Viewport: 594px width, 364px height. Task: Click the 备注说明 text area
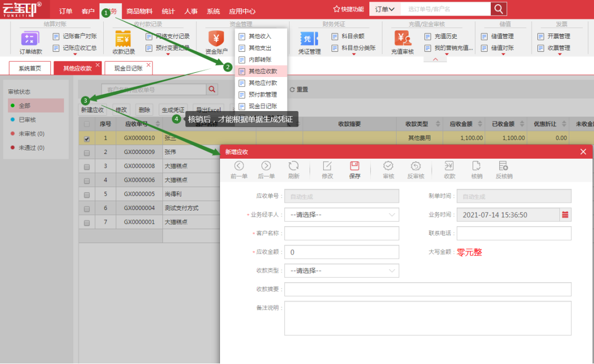tap(428, 318)
